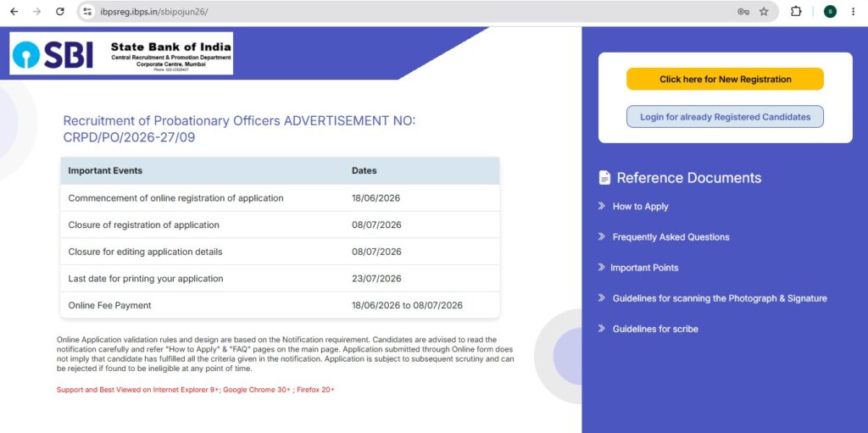Click the date 23/07/2026
This screenshot has width=868, height=433.
376,279
